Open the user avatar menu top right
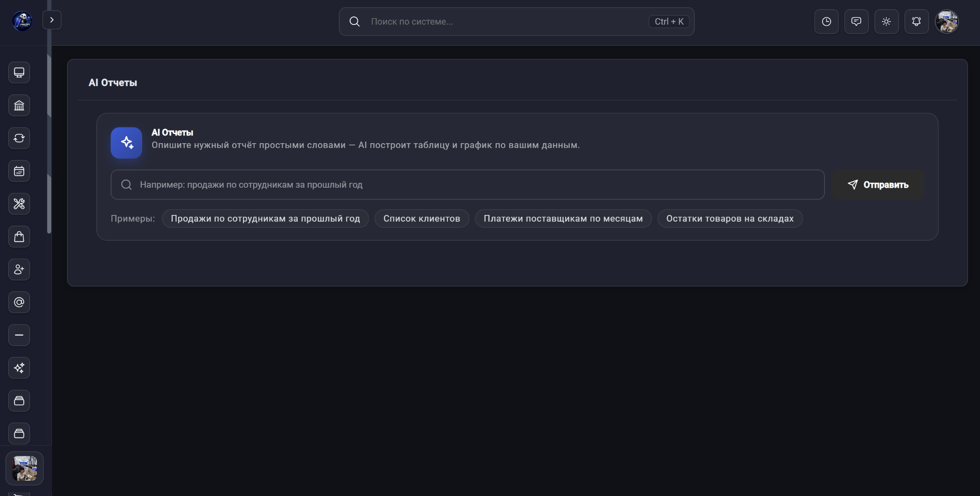Image resolution: width=980 pixels, height=496 pixels. pos(947,22)
